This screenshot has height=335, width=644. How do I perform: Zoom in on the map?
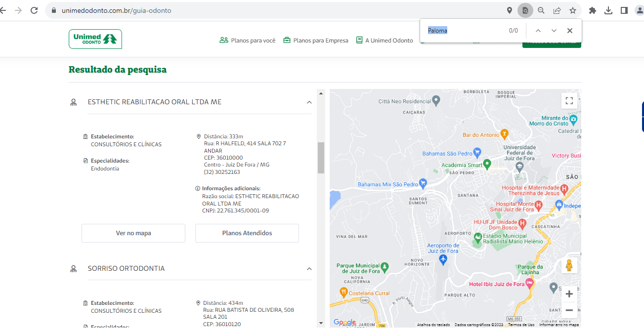(x=569, y=294)
